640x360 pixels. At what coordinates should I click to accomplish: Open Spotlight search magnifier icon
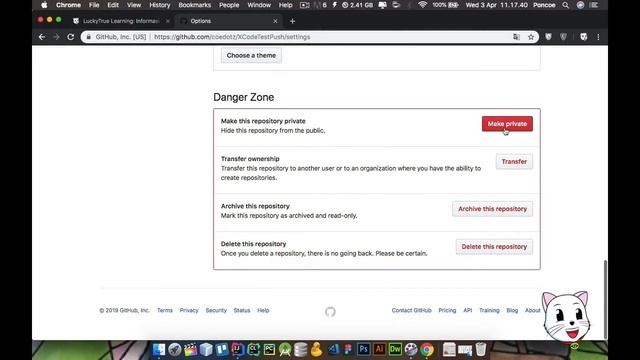(566, 5)
